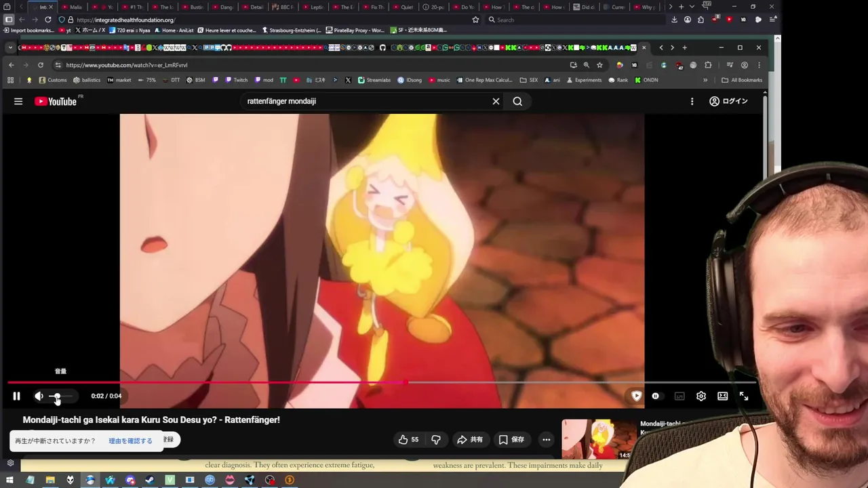Open the ballistics bookmark
Screen dimensions: 868x488
coord(87,80)
